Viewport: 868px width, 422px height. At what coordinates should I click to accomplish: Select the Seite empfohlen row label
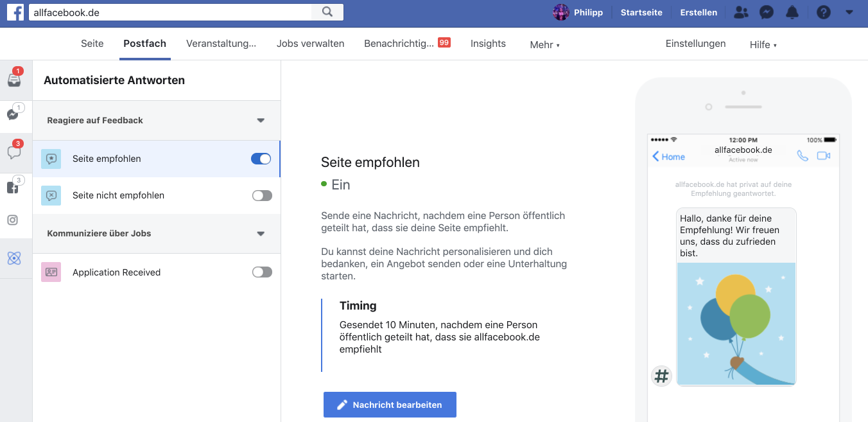(107, 159)
